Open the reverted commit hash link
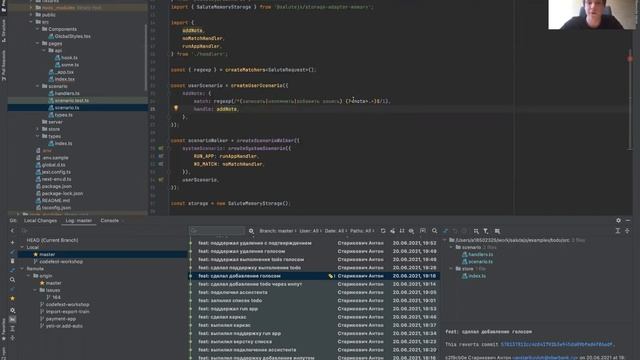Image resolution: width=640 pixels, height=360 pixels. 556,344
